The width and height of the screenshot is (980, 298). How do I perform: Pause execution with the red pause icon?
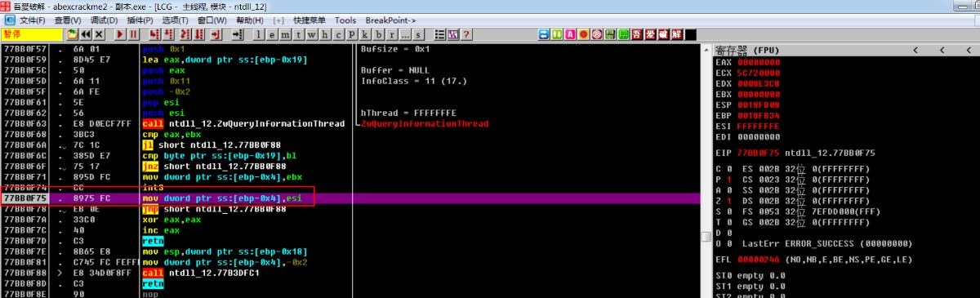click(x=133, y=34)
